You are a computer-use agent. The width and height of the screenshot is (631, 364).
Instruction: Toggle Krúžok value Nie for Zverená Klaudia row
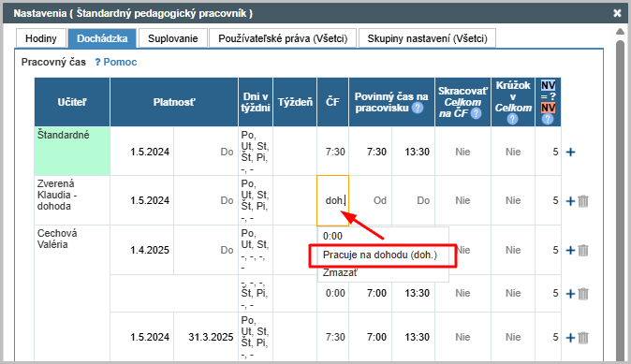pos(513,200)
